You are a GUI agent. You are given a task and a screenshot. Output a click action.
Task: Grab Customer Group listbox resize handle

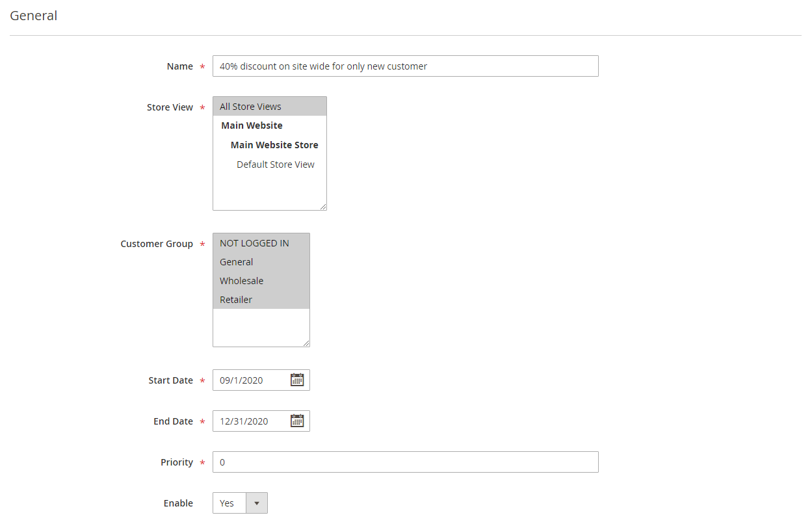[306, 343]
